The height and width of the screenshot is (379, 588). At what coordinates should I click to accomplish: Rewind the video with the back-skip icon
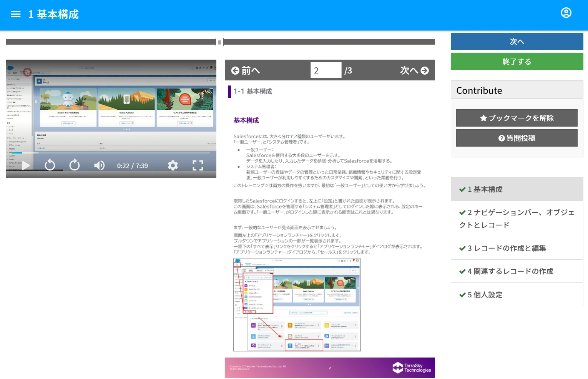coord(50,165)
